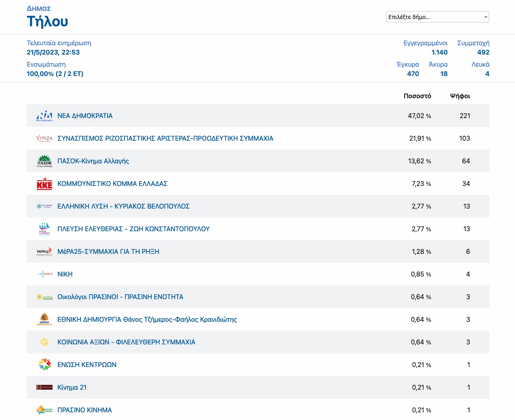Click the 'Έγκυρα' label
This screenshot has width=515, height=420.
coord(408,64)
